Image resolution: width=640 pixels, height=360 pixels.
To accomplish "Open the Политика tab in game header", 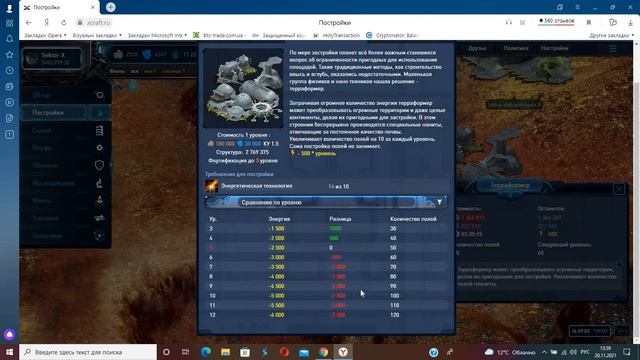I will pos(516,48).
